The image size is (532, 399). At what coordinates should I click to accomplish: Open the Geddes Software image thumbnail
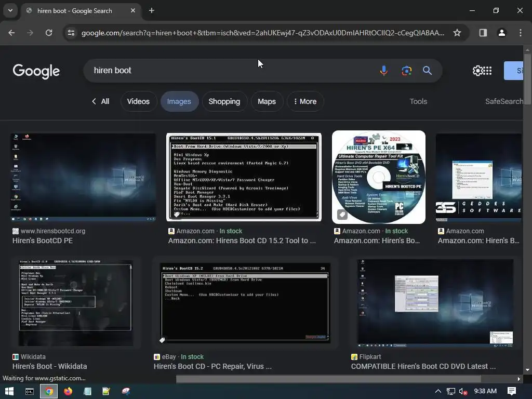coord(479,178)
